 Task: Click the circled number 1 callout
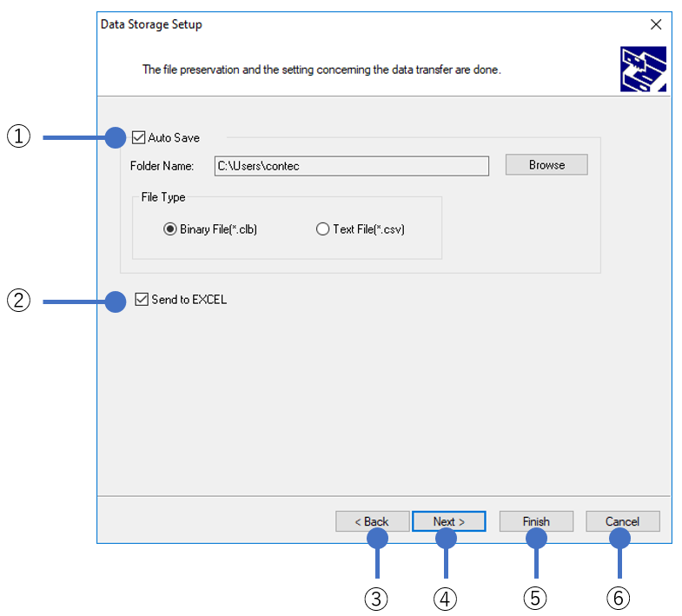[19, 136]
